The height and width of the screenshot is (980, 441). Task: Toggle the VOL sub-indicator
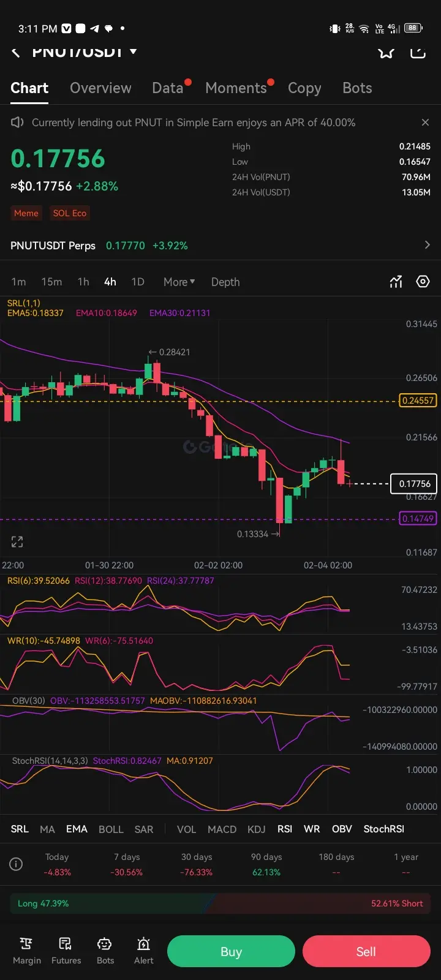(x=186, y=829)
